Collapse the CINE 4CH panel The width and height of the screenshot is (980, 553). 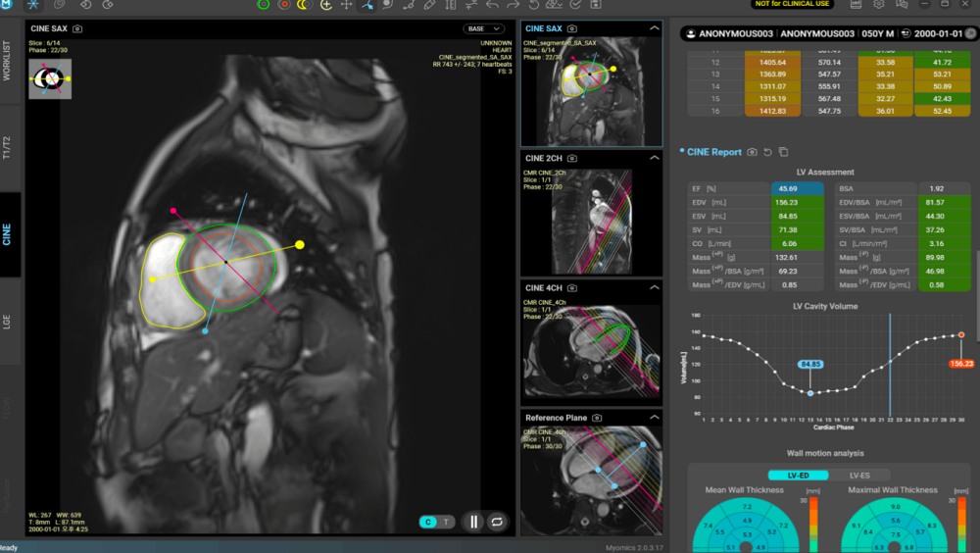tap(654, 287)
